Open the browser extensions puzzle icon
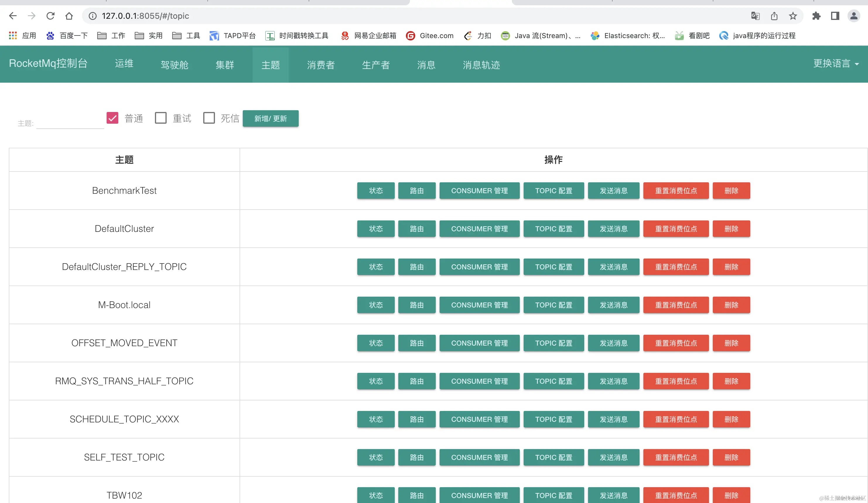 point(816,16)
